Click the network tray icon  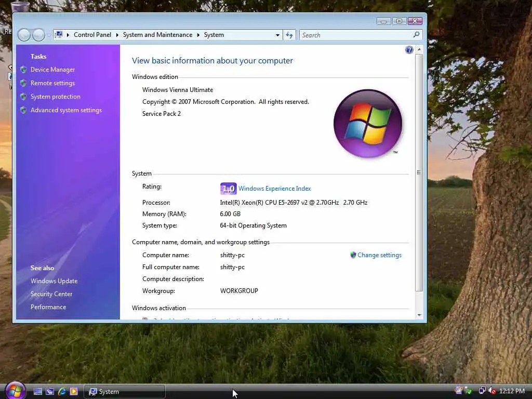coord(482,391)
